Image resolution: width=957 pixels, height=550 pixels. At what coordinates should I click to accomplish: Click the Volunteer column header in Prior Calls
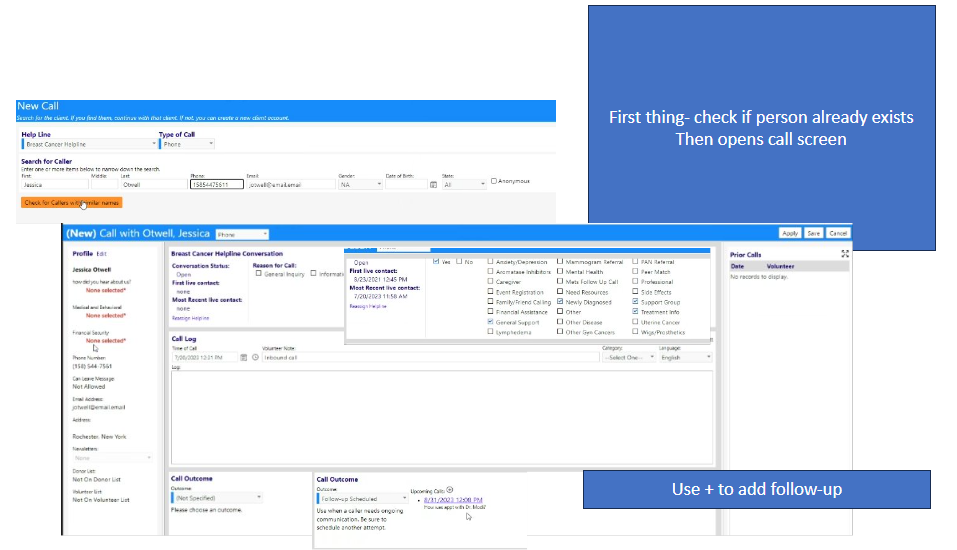pos(781,266)
